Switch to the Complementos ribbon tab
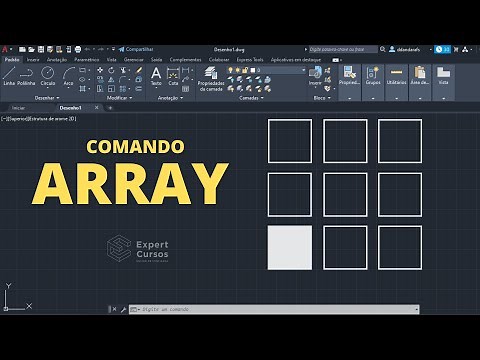 point(185,60)
